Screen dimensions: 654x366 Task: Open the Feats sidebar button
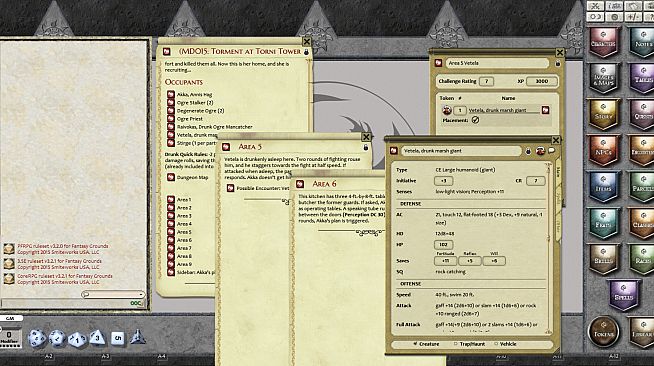[x=603, y=223]
